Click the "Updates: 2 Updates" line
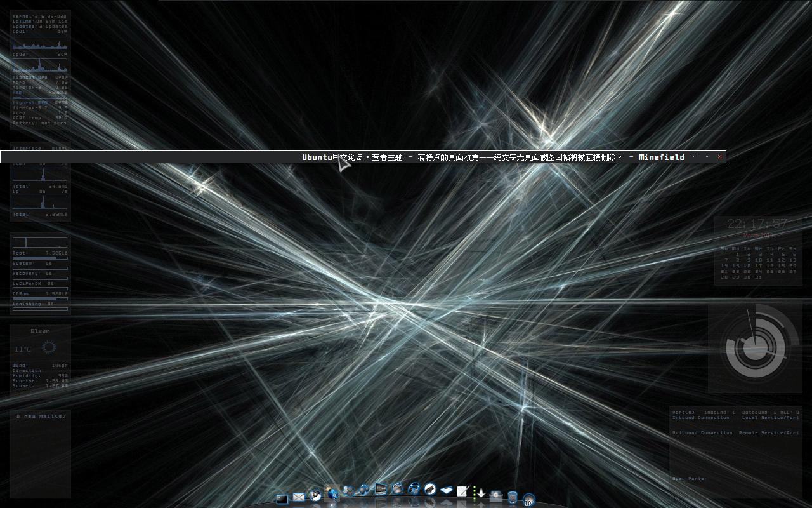 click(x=39, y=27)
